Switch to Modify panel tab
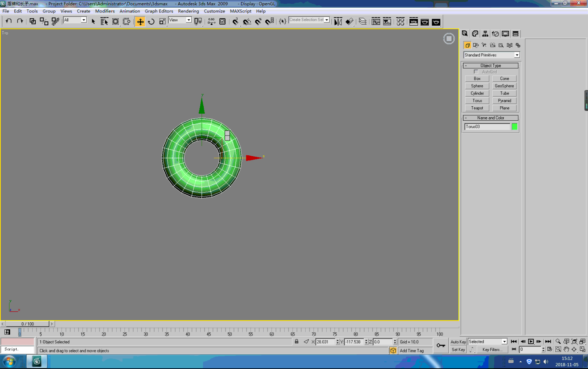 (x=475, y=34)
